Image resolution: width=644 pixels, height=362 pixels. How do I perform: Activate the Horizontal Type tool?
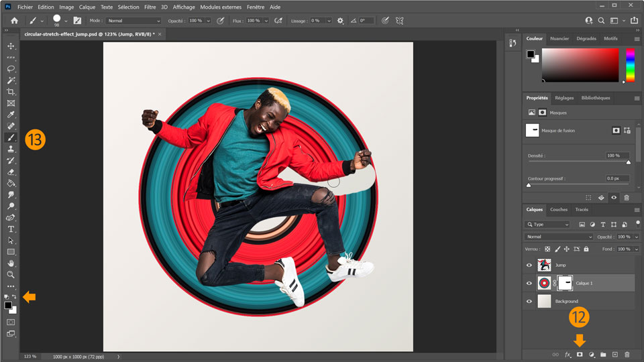(x=11, y=229)
